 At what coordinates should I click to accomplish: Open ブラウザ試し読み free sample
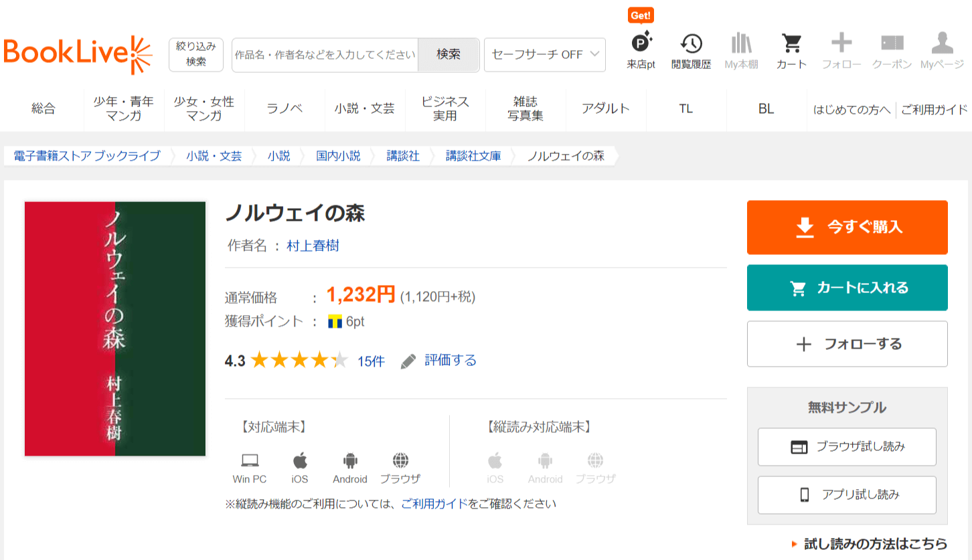(847, 447)
